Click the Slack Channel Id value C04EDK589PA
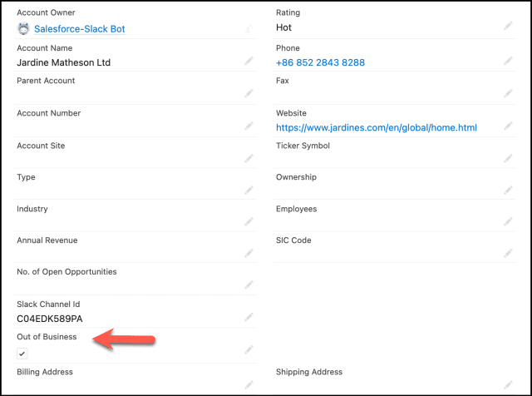This screenshot has width=532, height=396. tap(49, 319)
